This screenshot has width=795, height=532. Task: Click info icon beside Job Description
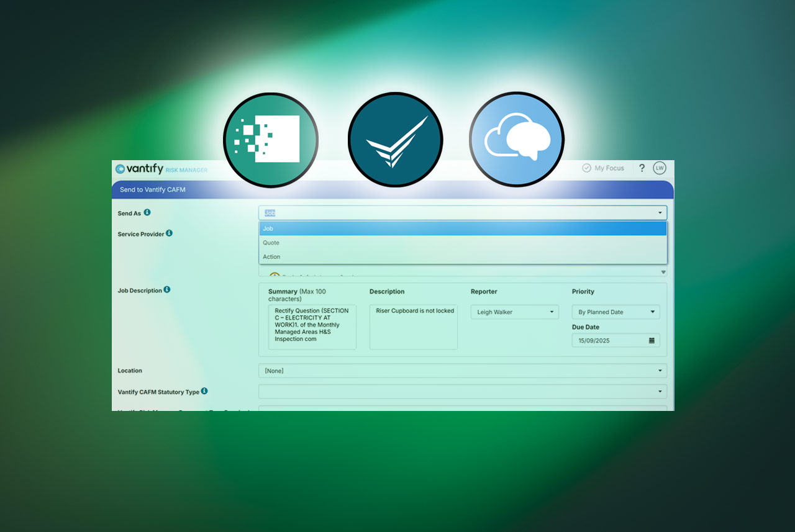tap(167, 289)
